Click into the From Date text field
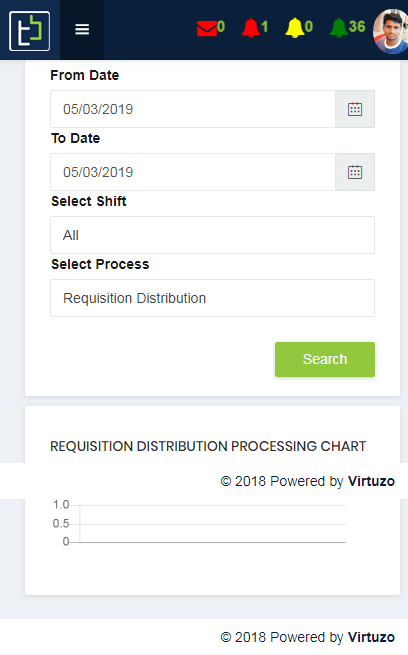Image resolution: width=408 pixels, height=655 pixels. tap(193, 109)
